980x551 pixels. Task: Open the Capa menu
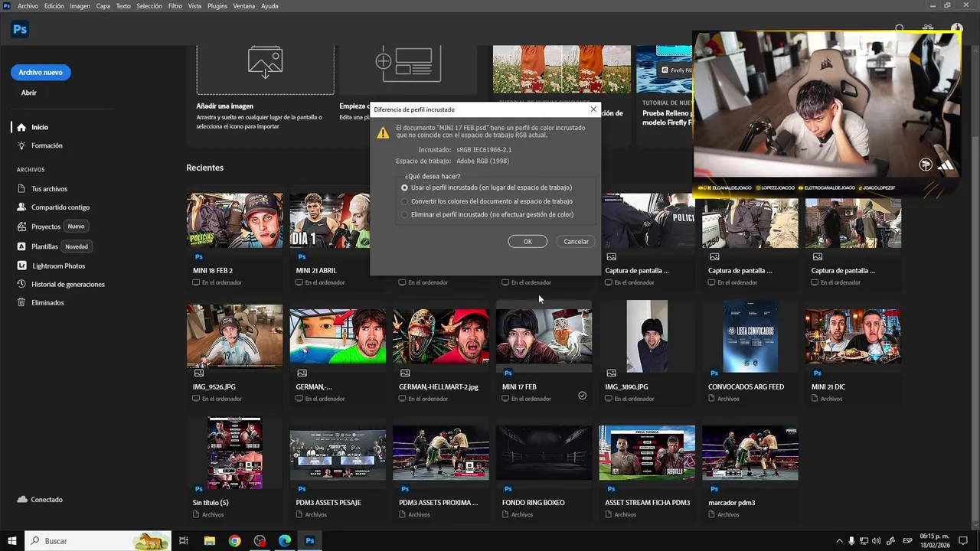coord(103,6)
